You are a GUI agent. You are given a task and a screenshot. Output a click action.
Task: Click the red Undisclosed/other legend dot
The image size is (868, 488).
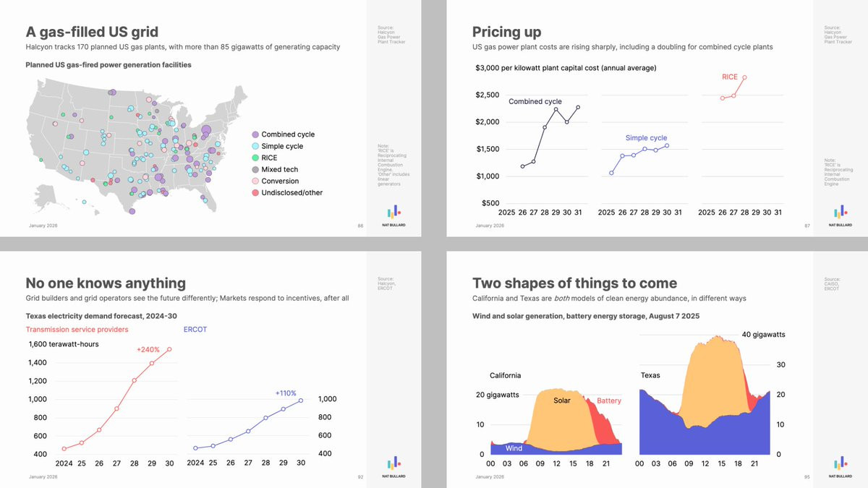tap(255, 192)
